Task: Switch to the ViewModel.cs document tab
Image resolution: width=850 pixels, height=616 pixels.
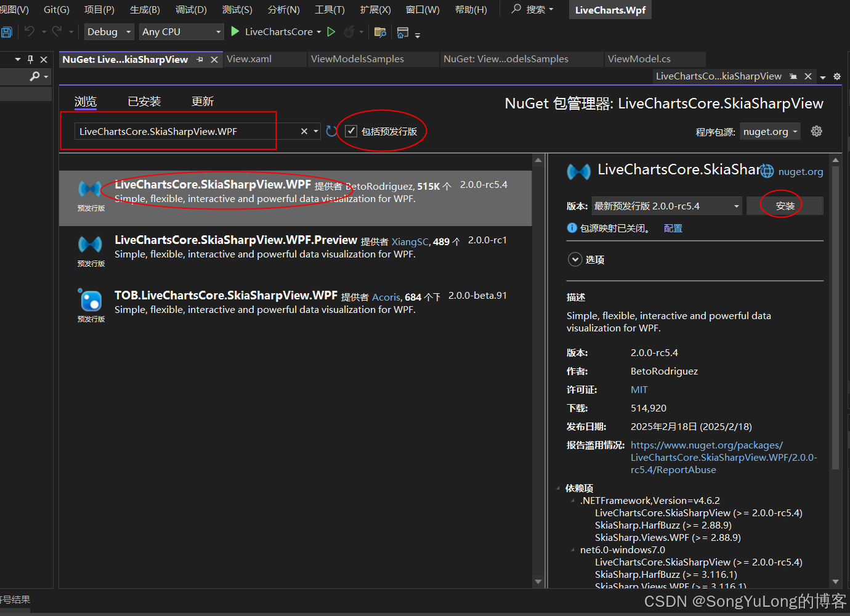Action: coord(639,59)
